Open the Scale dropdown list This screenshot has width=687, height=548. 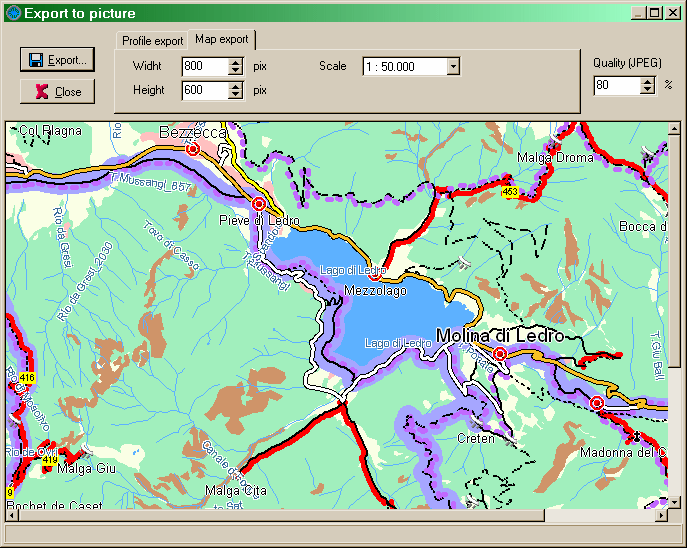tap(453, 67)
